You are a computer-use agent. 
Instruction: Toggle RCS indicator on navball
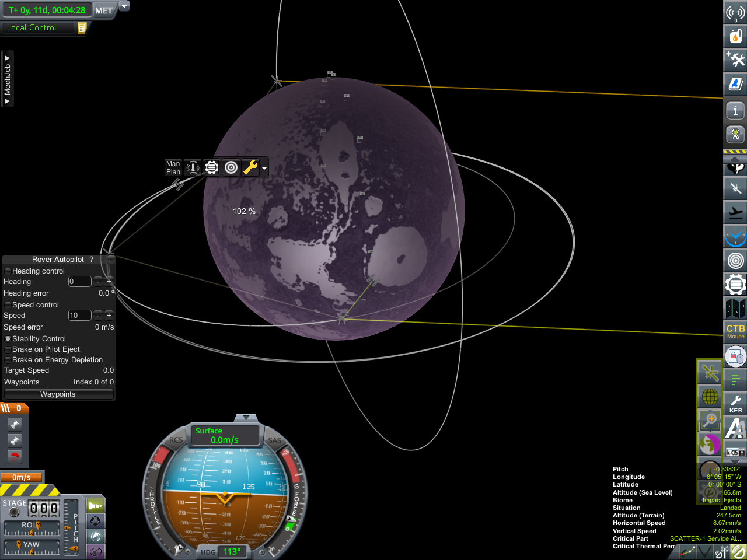176,440
